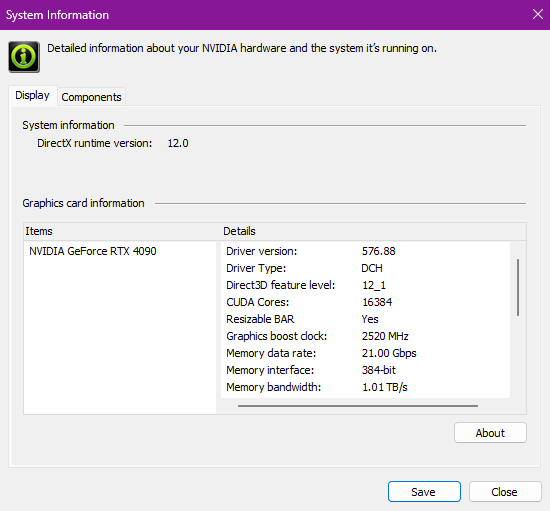Click the System information section heading

68,125
